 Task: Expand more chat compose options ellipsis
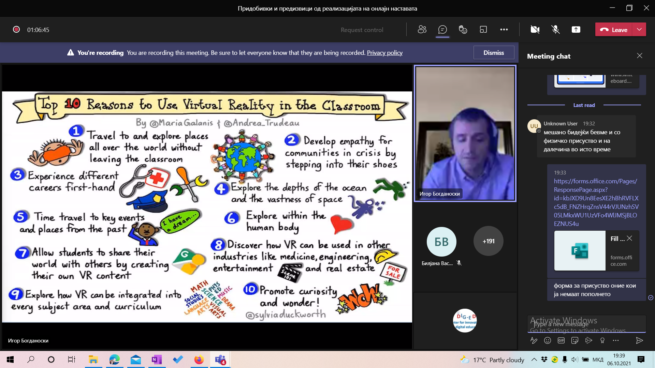coord(616,340)
